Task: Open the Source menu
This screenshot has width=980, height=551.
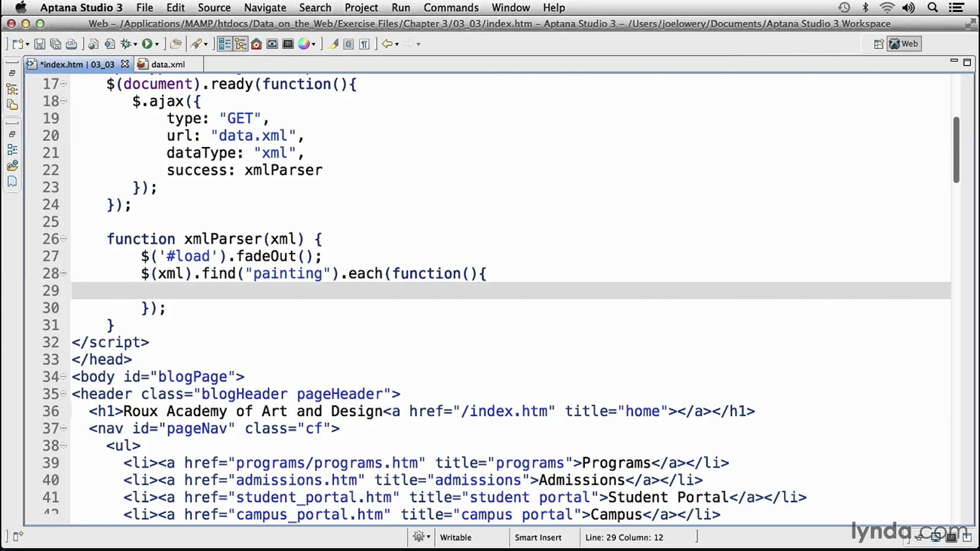Action: coord(214,7)
